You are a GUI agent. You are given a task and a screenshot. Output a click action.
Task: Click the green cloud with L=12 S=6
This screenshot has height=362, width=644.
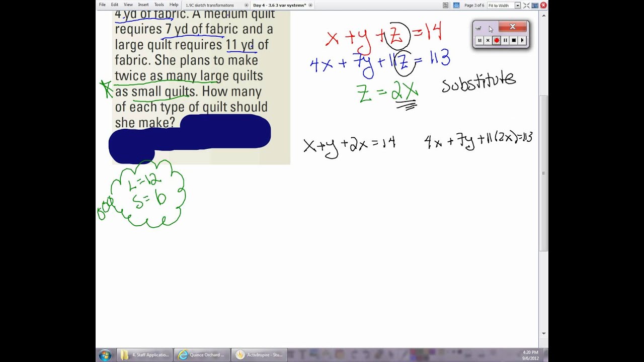147,194
